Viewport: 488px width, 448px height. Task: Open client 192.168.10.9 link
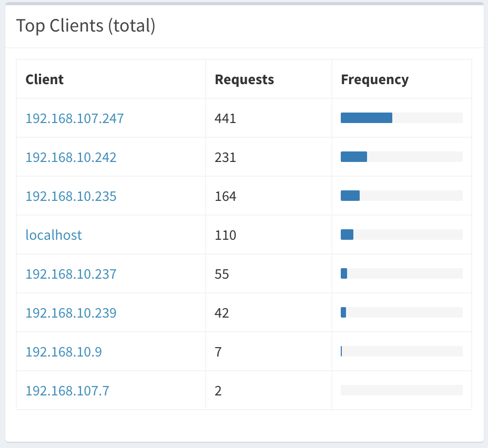[x=64, y=352]
